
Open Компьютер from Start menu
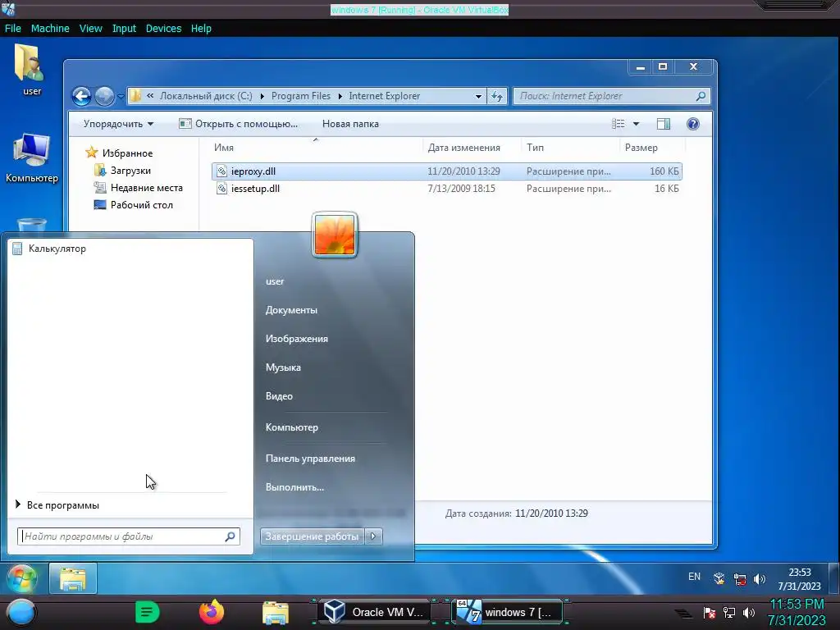[x=292, y=427]
